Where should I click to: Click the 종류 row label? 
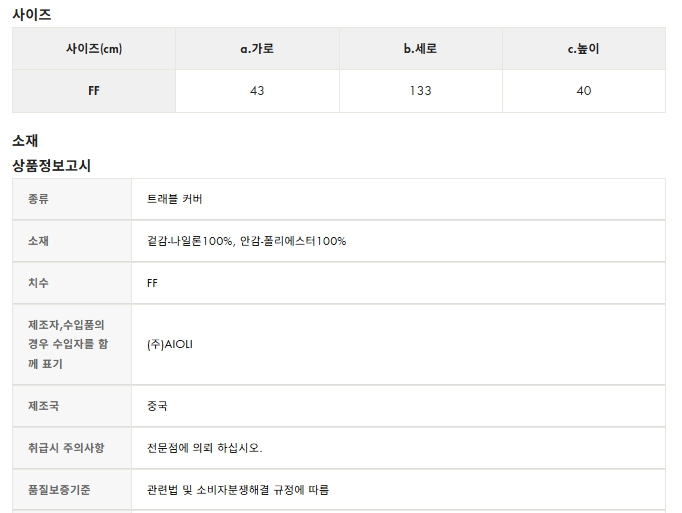click(x=38, y=199)
